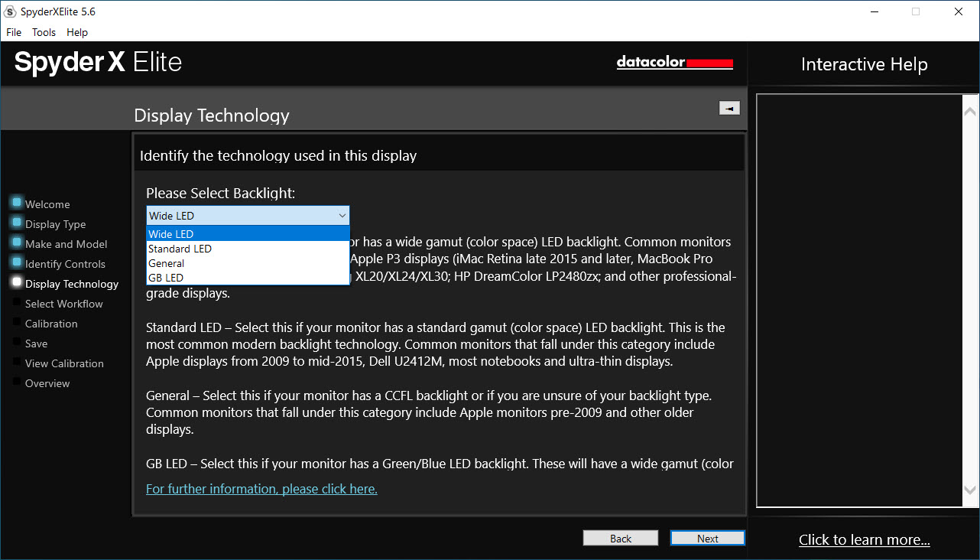Open the backlight dropdown arrow
Screen dimensions: 980x560
[342, 216]
